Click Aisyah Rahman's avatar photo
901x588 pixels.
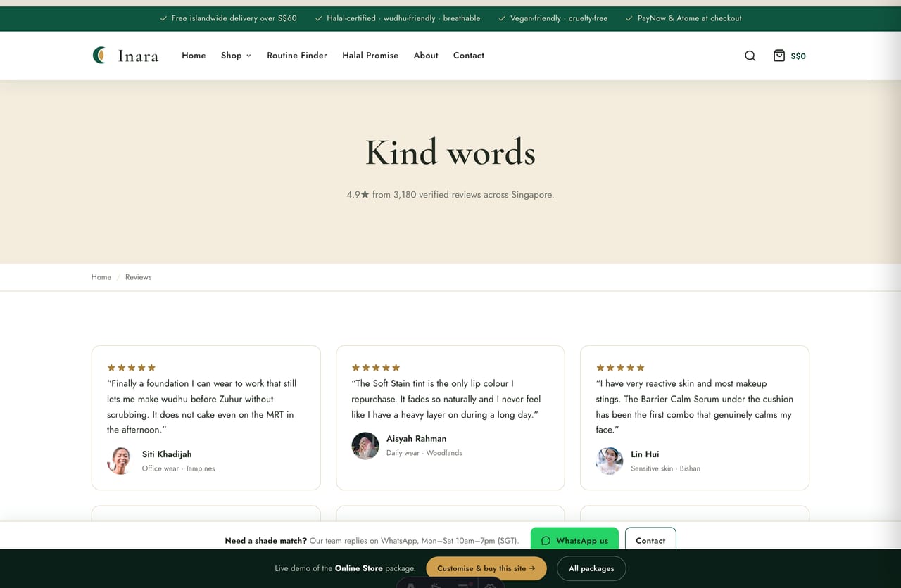point(365,445)
